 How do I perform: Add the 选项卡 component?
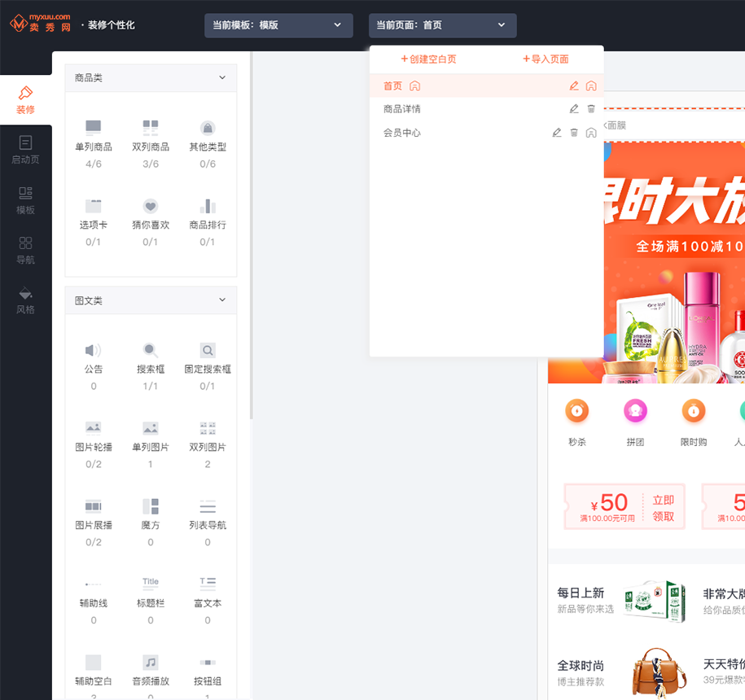pos(93,222)
